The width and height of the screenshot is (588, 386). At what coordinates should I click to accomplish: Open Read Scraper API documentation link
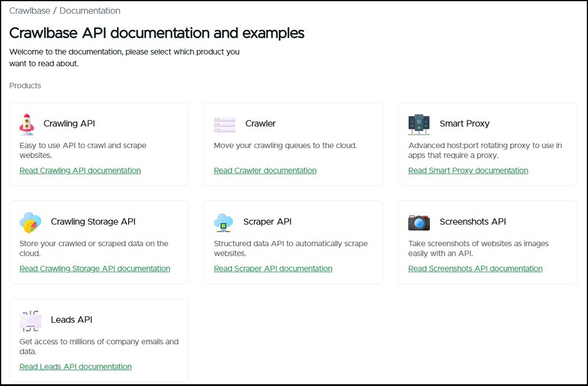tap(273, 268)
